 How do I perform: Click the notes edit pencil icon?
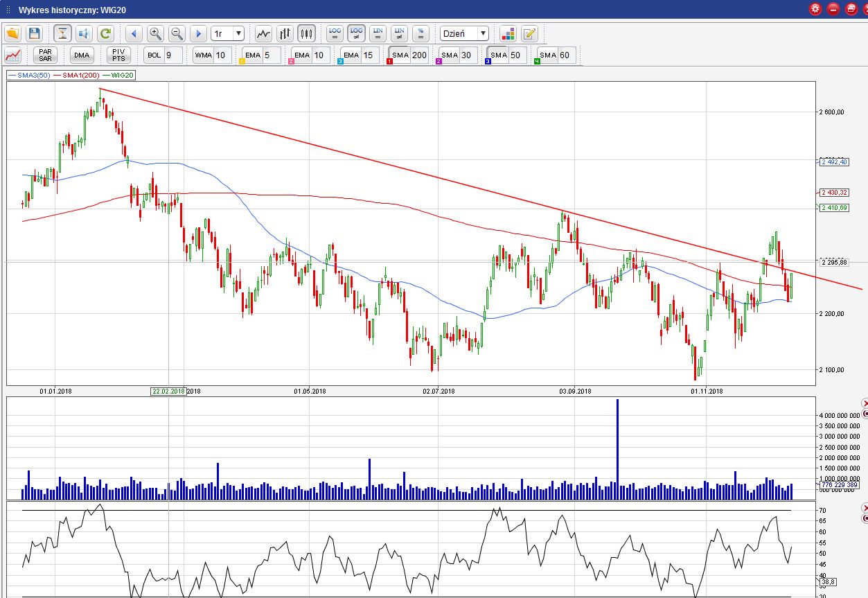(x=529, y=33)
